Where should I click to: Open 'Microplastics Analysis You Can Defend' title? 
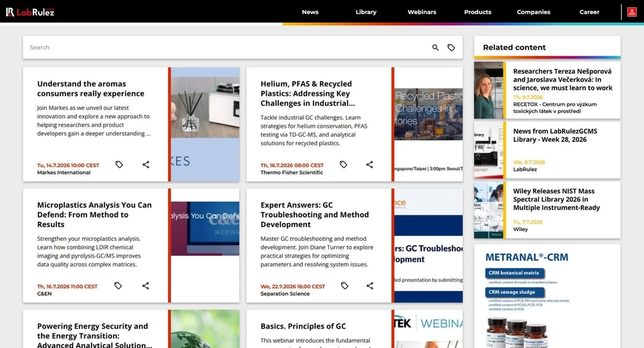point(94,214)
